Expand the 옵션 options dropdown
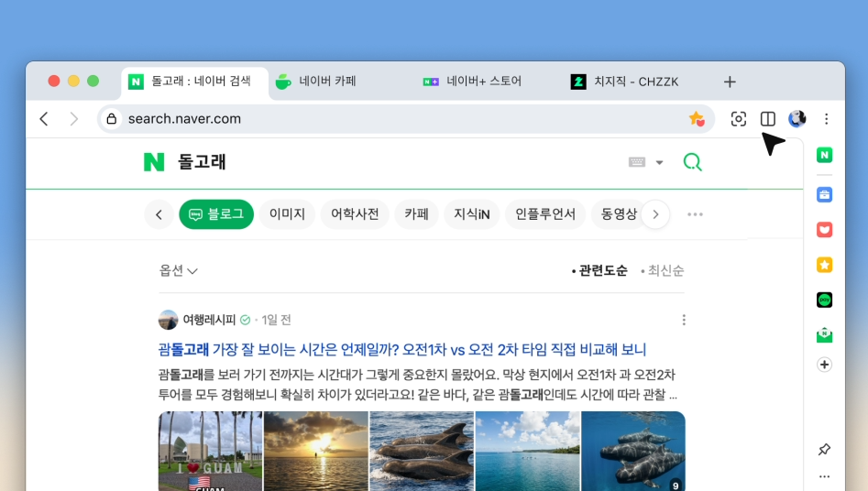The width and height of the screenshot is (868, 491). pos(178,270)
